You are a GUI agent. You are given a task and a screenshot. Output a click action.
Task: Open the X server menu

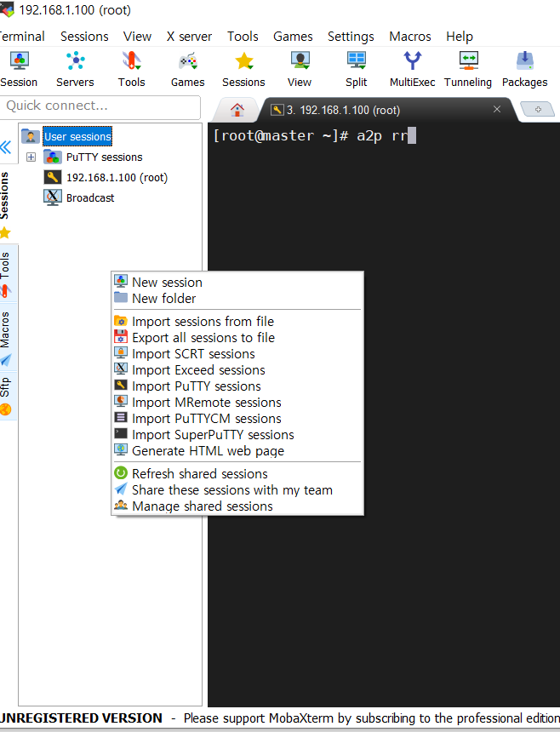(x=189, y=37)
